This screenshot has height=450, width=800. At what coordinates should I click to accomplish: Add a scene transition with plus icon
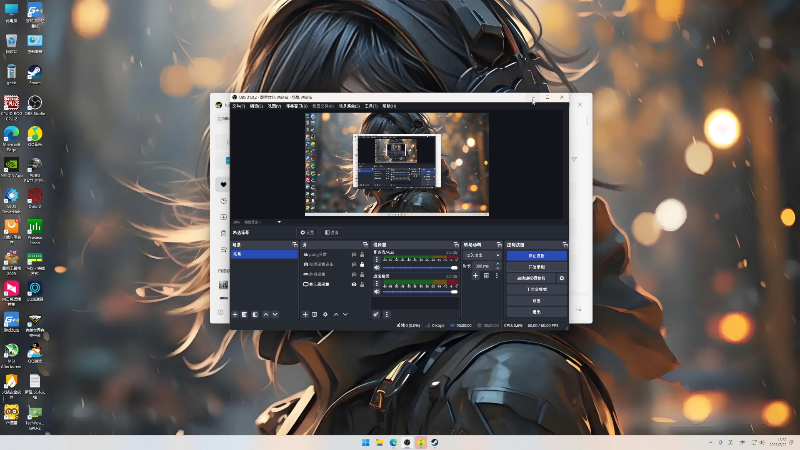click(x=475, y=276)
